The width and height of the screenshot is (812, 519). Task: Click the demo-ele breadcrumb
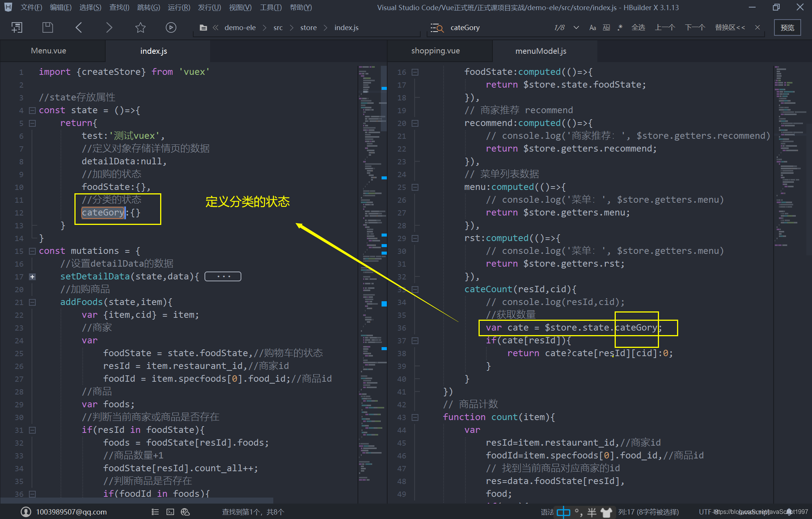point(240,28)
